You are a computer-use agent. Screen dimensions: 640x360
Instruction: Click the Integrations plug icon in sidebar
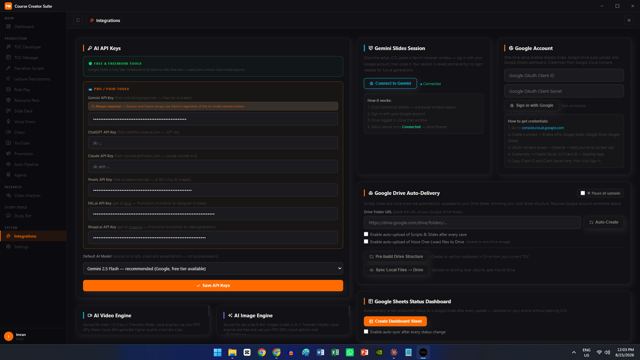[x=8, y=236]
